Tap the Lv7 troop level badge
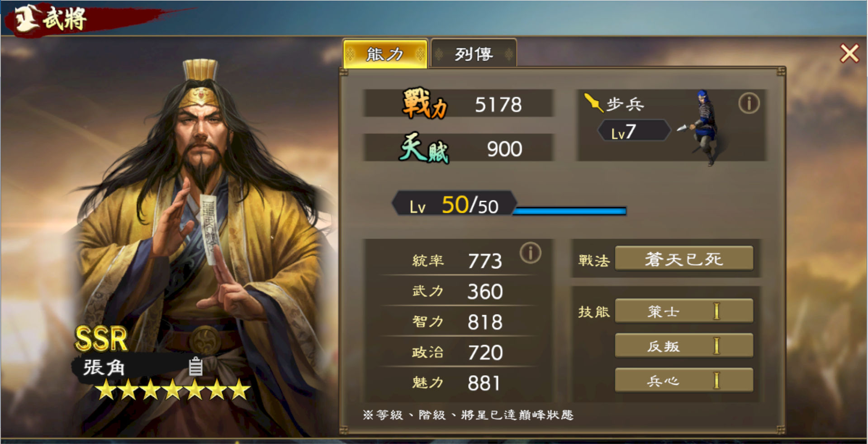The image size is (868, 444). (633, 131)
